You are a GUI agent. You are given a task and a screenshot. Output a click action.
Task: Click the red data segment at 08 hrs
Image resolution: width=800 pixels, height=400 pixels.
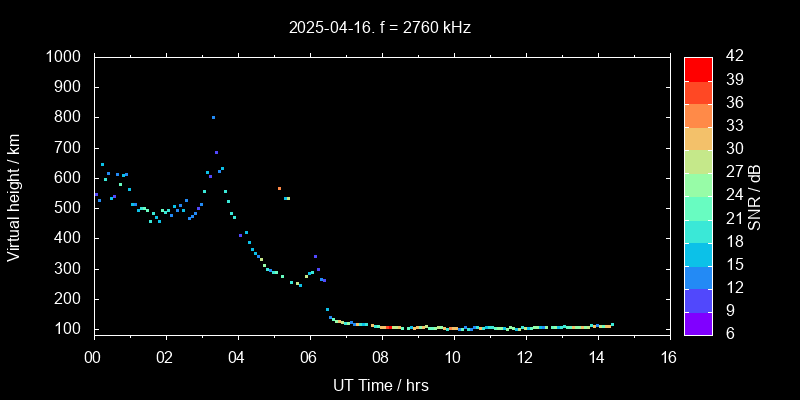386,327
